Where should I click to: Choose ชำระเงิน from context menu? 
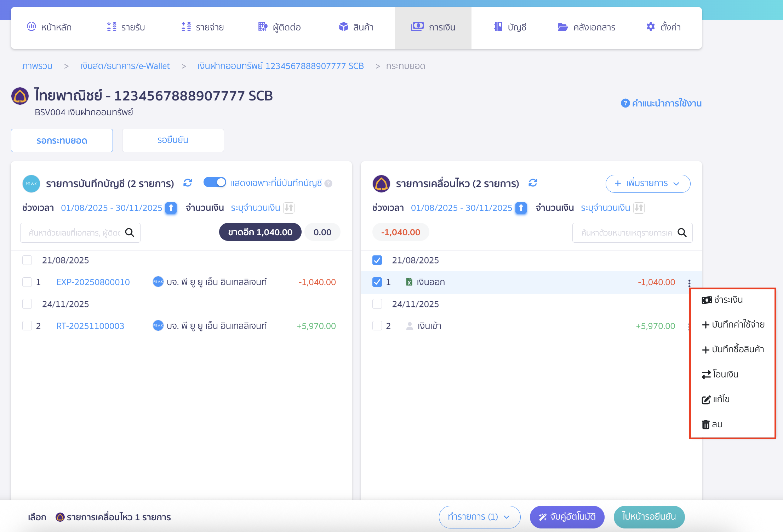728,300
